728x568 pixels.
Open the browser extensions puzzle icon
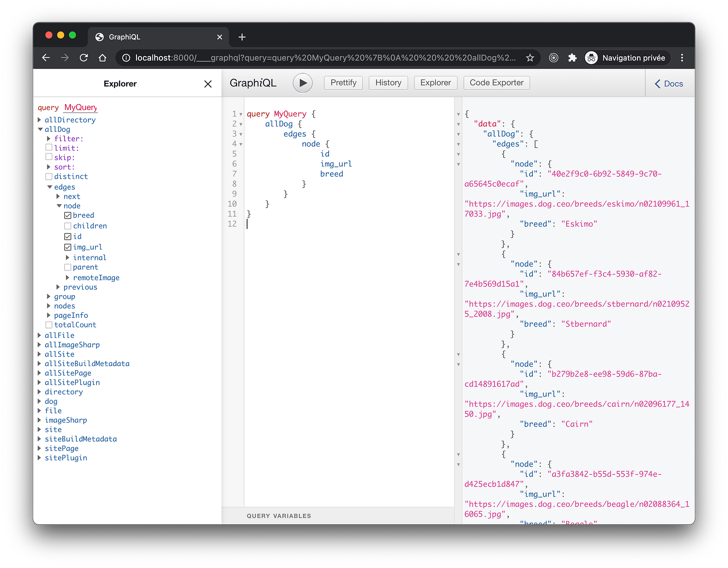pos(572,58)
